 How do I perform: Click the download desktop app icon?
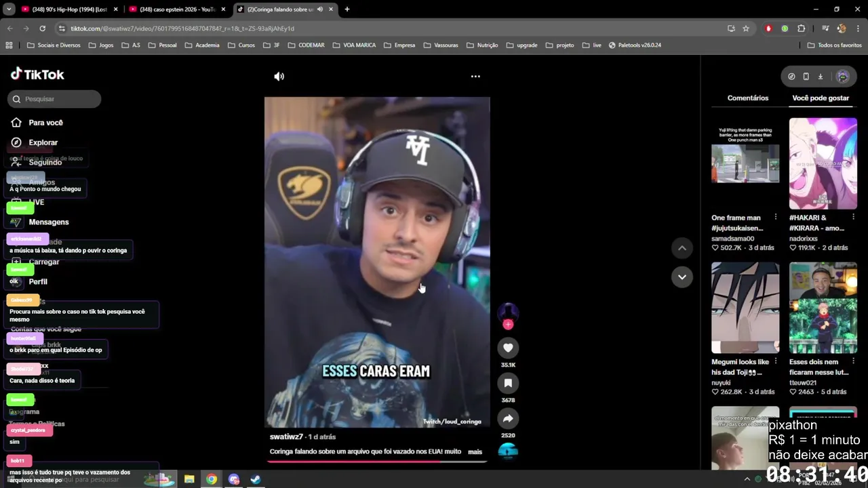(820, 77)
